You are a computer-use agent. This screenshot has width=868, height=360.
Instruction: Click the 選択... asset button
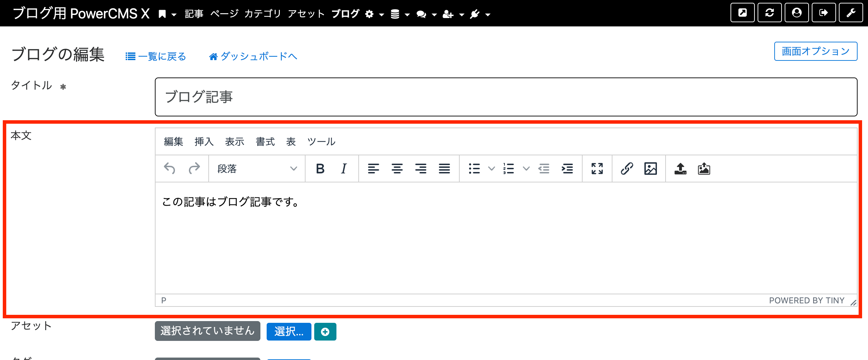[x=289, y=332]
